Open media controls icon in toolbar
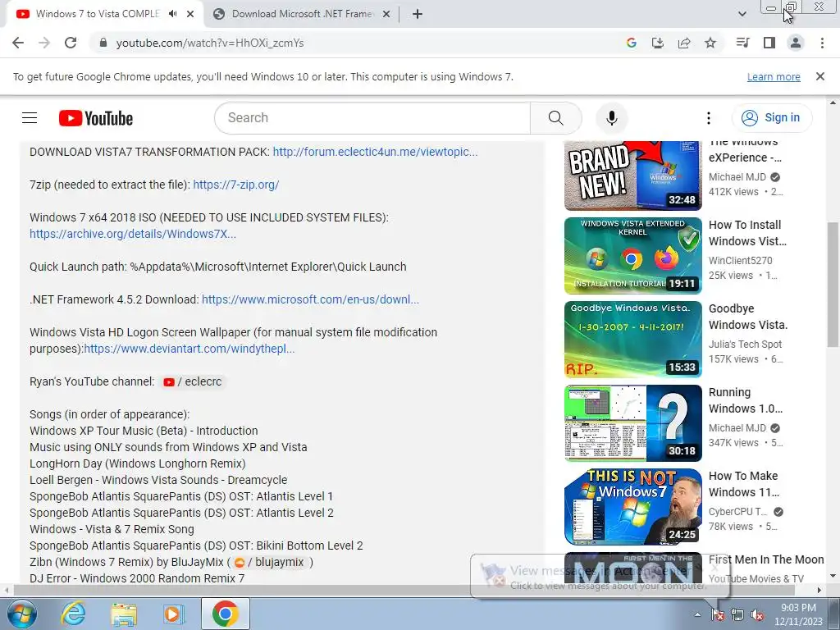840x630 pixels. tap(743, 43)
